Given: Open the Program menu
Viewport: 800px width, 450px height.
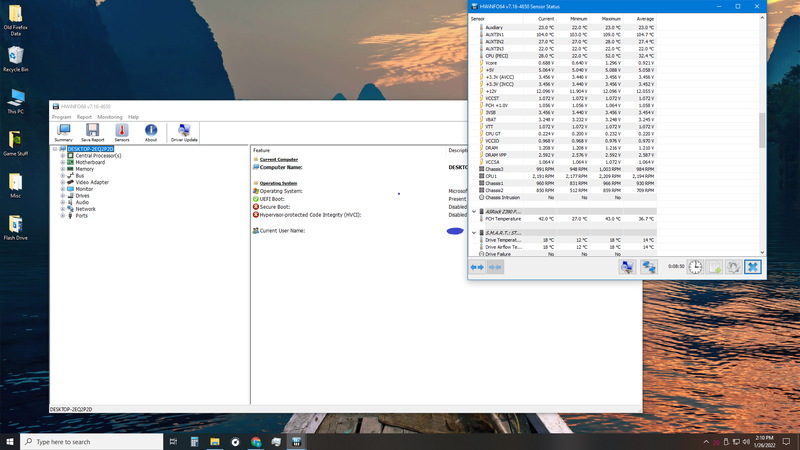Looking at the screenshot, I should click(61, 117).
